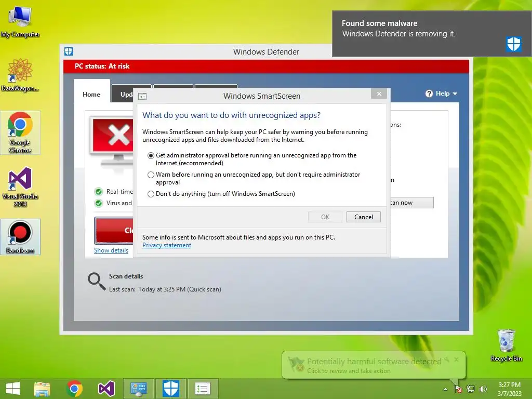Screen dimensions: 532x399
Task: Click 'PC status: At risk' banner text
Action: click(102, 66)
